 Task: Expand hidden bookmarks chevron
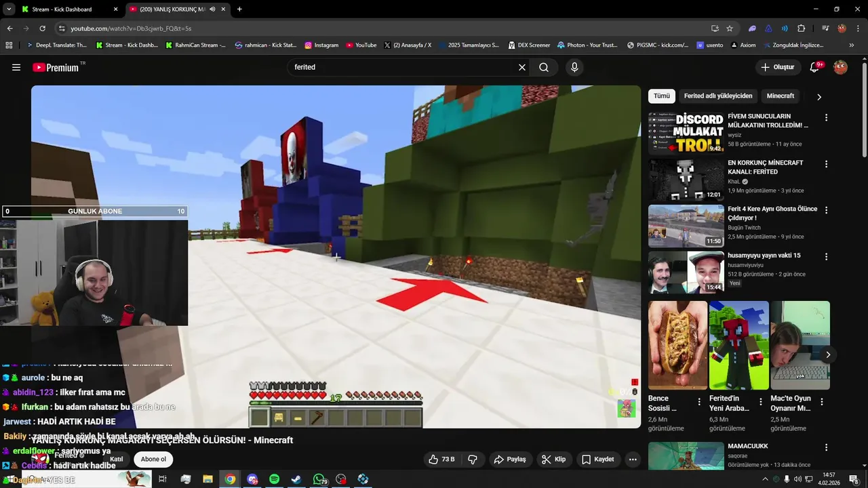tap(852, 45)
